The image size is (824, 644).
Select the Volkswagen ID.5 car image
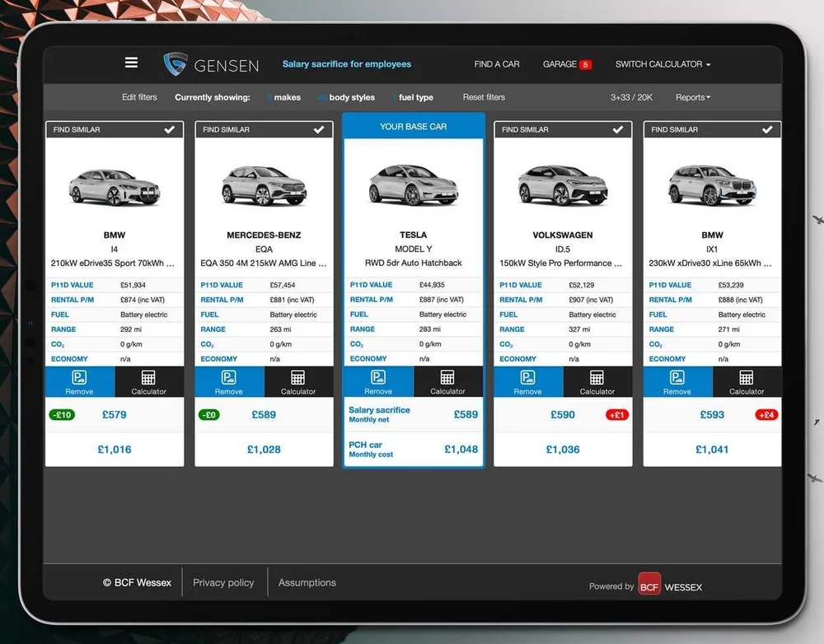coord(563,185)
